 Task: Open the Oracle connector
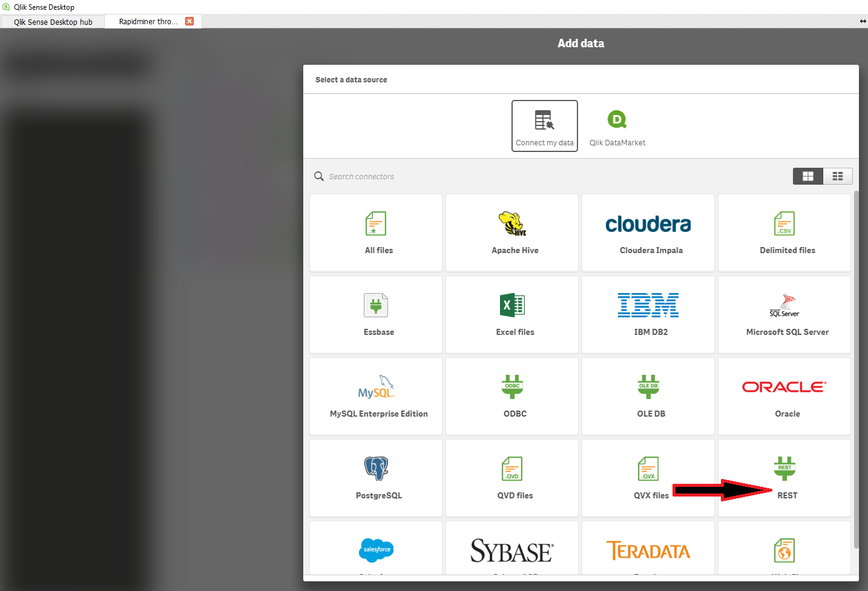[x=784, y=396]
